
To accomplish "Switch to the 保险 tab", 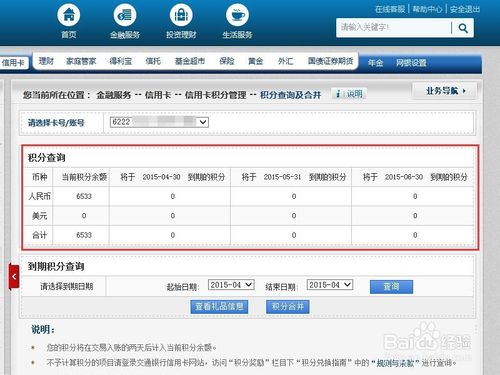I will click(227, 61).
